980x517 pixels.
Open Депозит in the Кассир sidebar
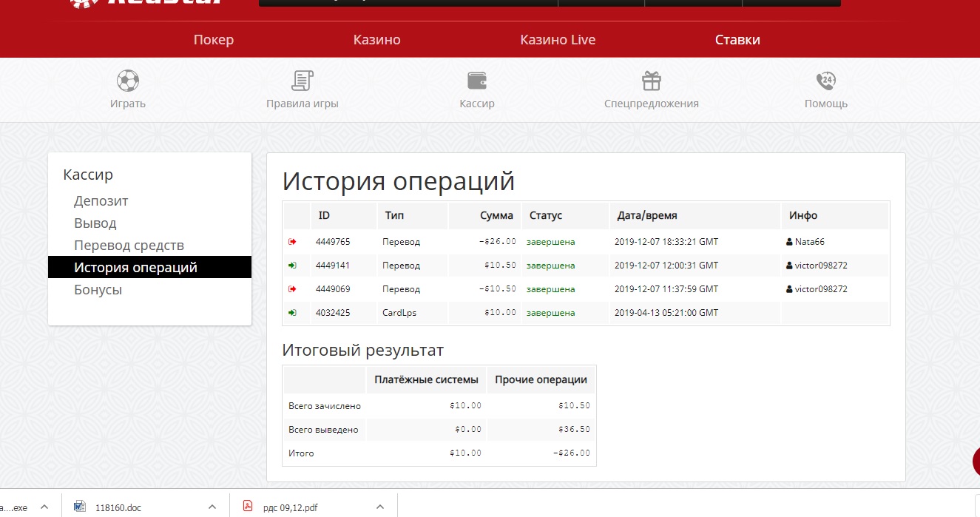(101, 201)
